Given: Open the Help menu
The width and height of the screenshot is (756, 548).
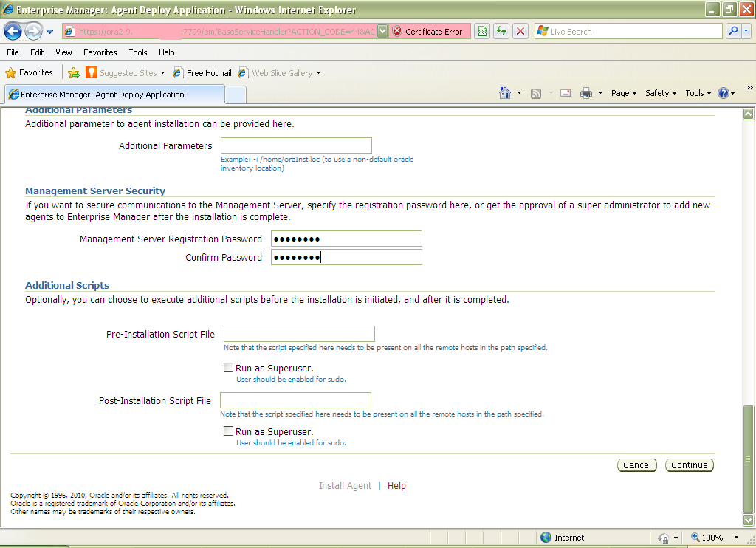Looking at the screenshot, I should 166,52.
